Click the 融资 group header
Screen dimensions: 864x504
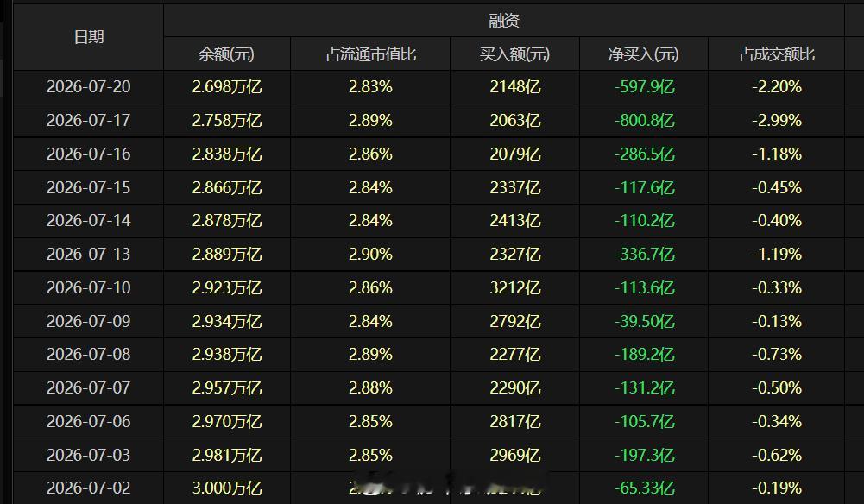pos(503,21)
